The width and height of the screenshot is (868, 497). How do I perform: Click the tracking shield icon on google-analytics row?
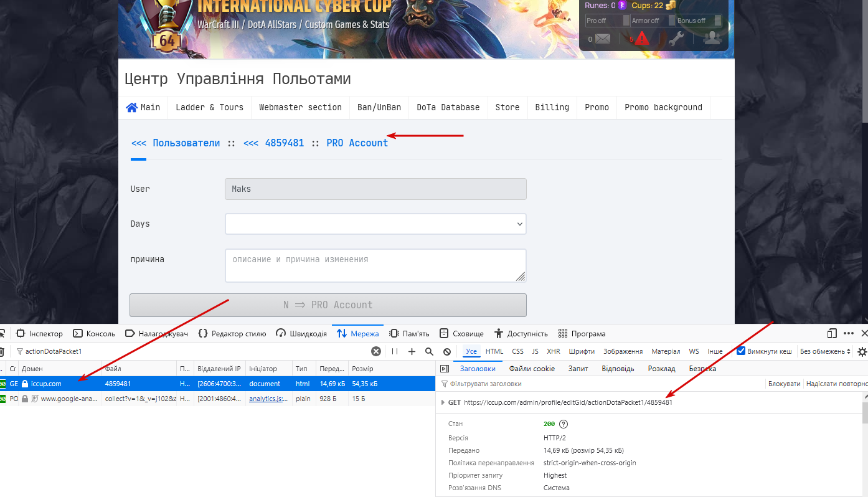35,399
